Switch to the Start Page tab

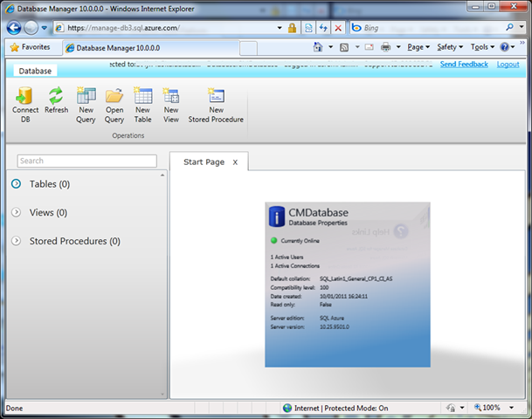tap(204, 162)
